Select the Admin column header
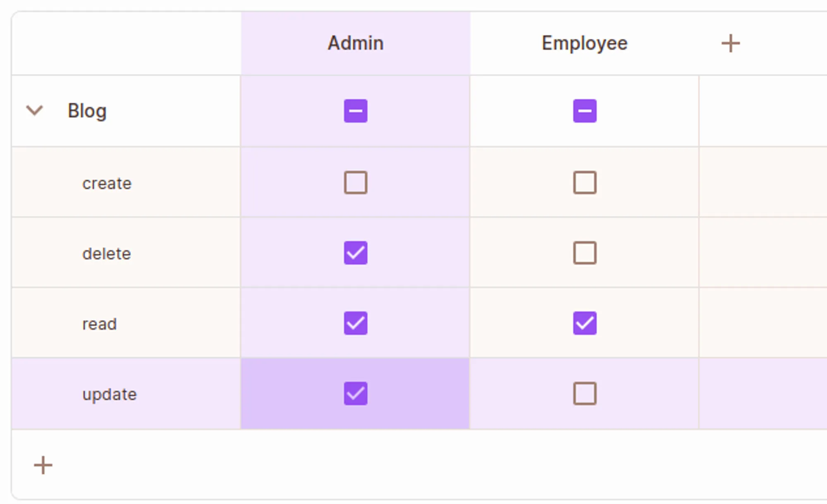Viewport: 827px width, 504px height. coord(356,43)
